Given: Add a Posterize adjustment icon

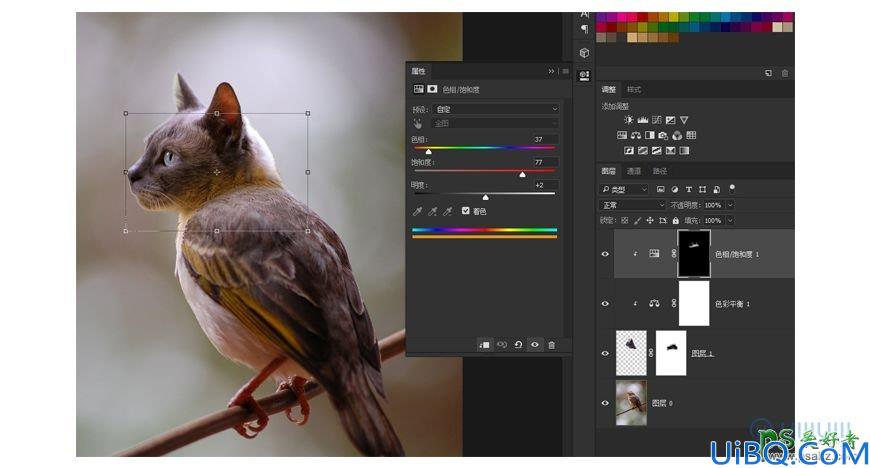Looking at the screenshot, I should 643,150.
